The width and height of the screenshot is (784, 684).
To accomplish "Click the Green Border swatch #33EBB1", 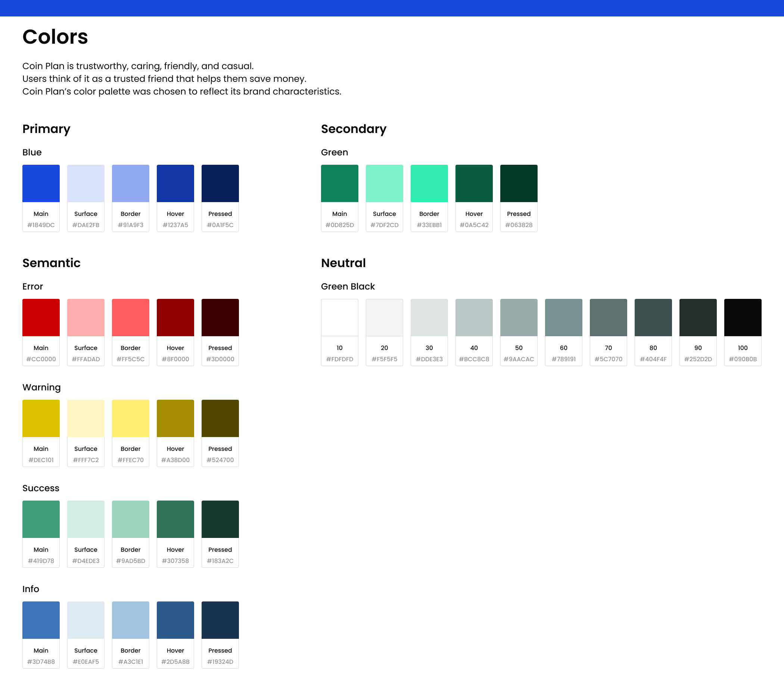I will (x=429, y=183).
